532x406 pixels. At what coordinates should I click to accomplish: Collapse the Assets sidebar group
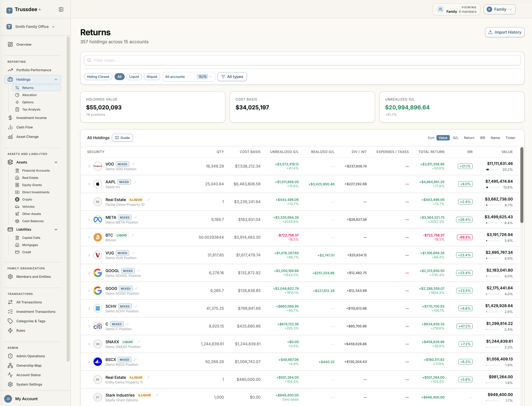56,162
